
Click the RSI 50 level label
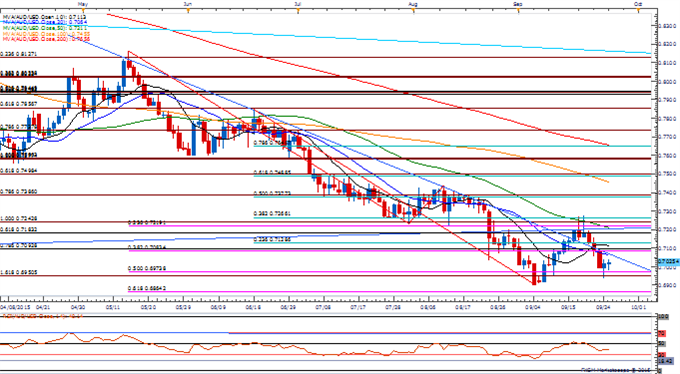click(x=662, y=343)
